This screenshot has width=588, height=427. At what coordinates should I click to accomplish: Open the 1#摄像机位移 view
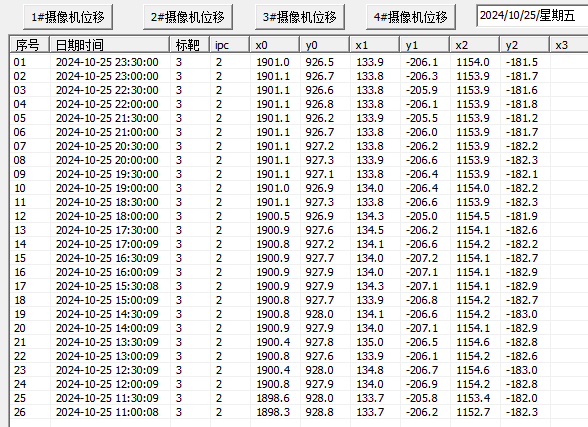point(68,17)
